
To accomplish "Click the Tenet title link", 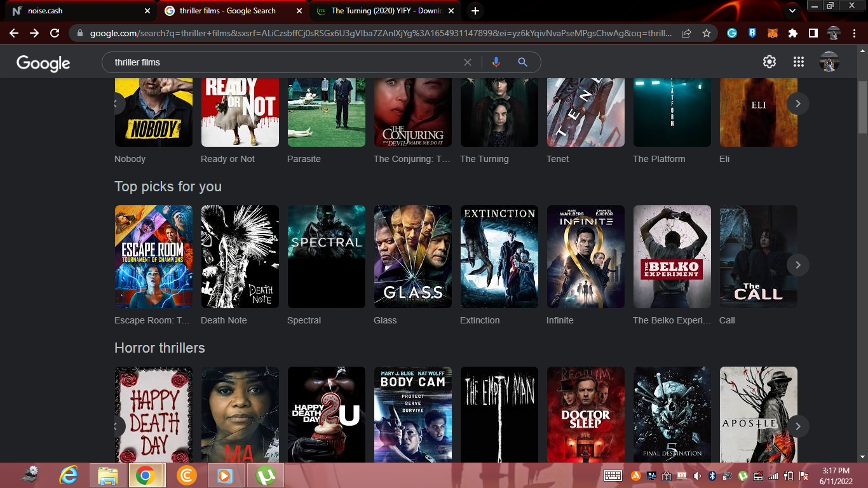I will click(558, 159).
